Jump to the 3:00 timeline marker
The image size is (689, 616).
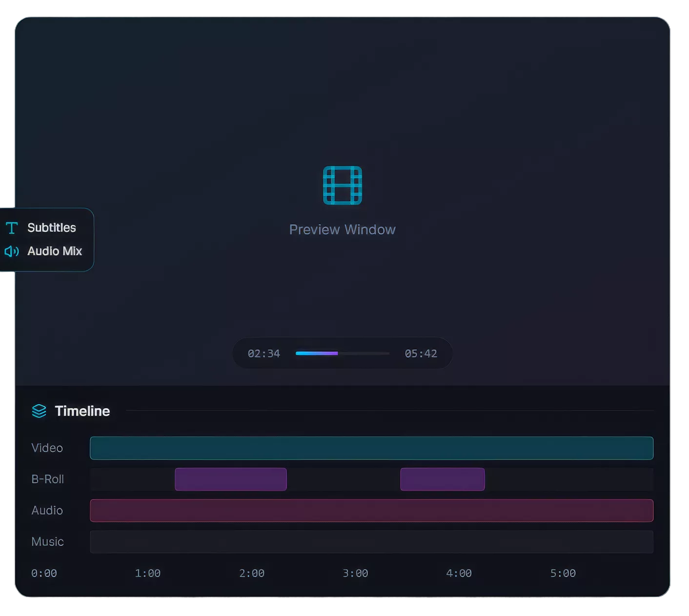355,574
